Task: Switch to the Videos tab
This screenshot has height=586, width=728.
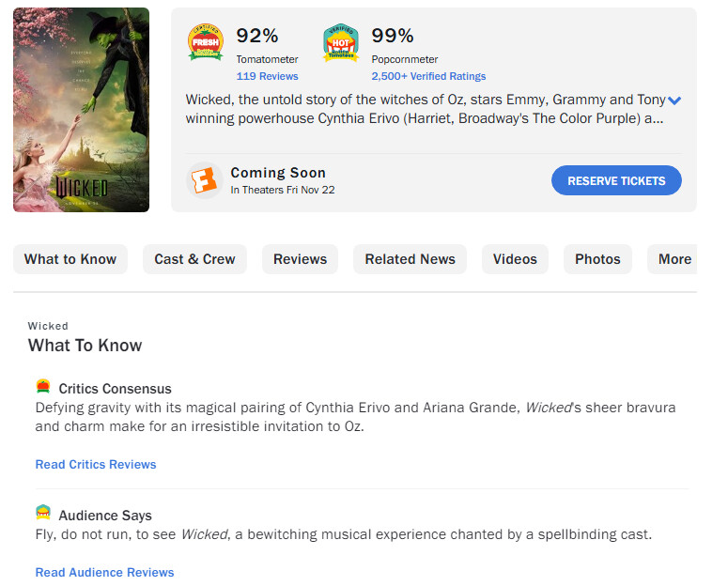Action: [516, 259]
